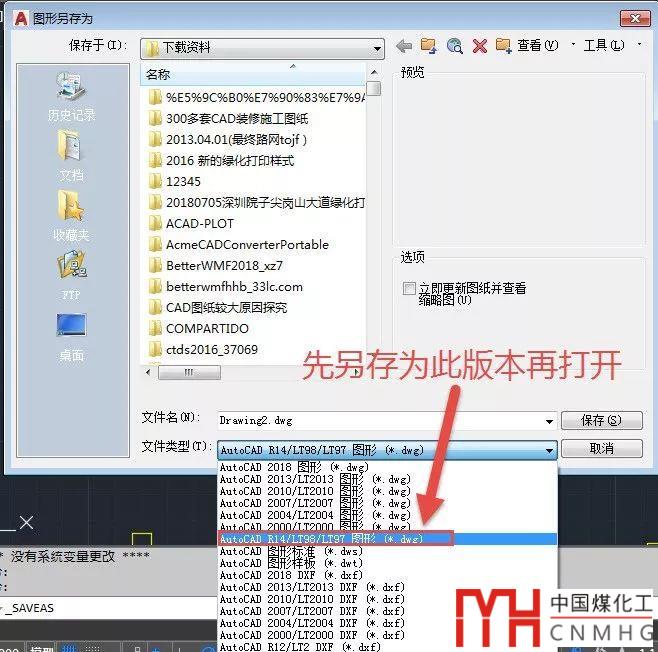Open the ACAD-PLOT folder
The image size is (658, 652).
pos(191,224)
